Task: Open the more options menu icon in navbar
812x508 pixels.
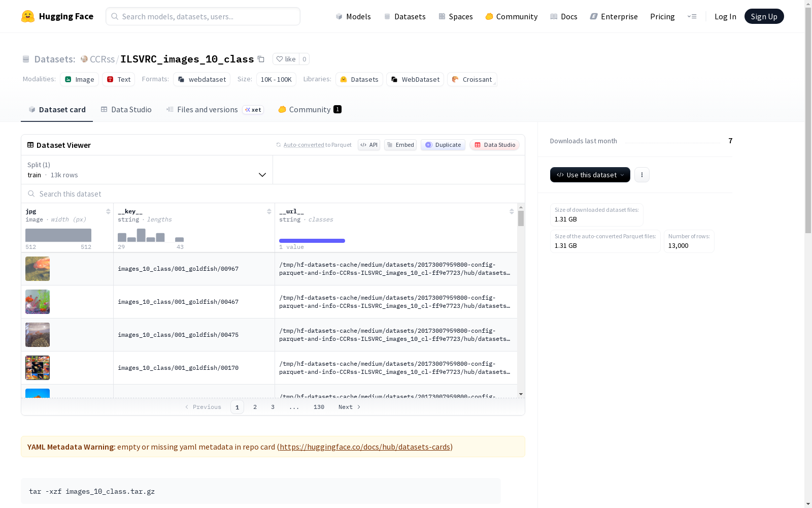Action: tap(692, 16)
